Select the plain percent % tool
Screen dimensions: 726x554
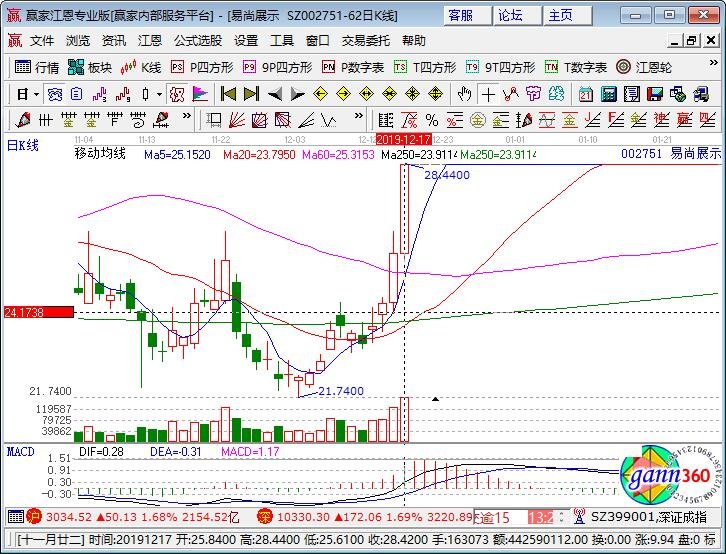click(432, 121)
